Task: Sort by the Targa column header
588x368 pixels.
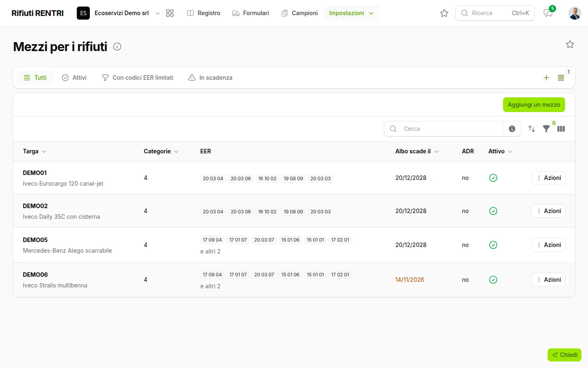Action: tap(35, 151)
